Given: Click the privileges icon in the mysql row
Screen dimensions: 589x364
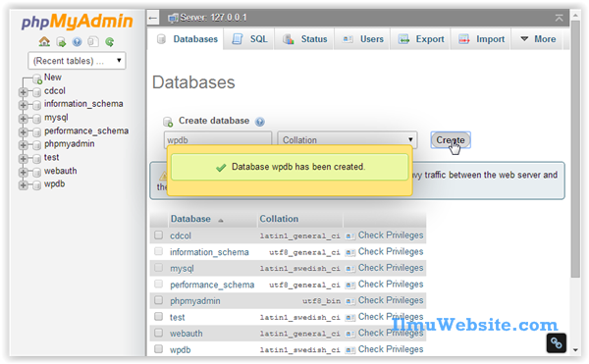Looking at the screenshot, I should point(350,269).
